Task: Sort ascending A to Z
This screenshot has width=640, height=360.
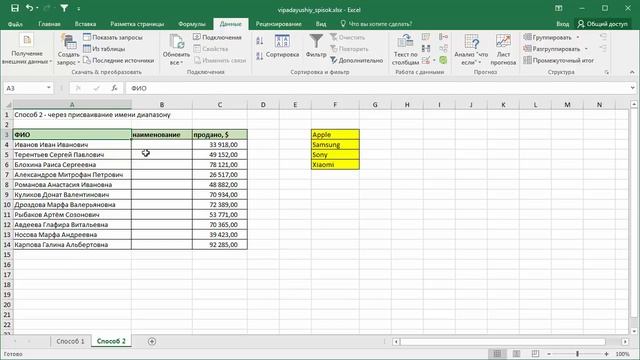Action: 260,40
